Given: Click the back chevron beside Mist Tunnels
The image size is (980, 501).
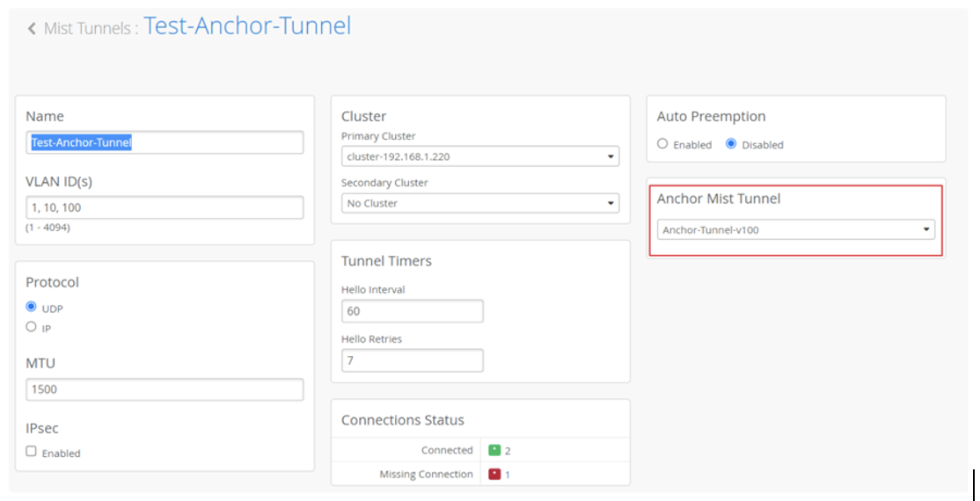Looking at the screenshot, I should tap(33, 29).
